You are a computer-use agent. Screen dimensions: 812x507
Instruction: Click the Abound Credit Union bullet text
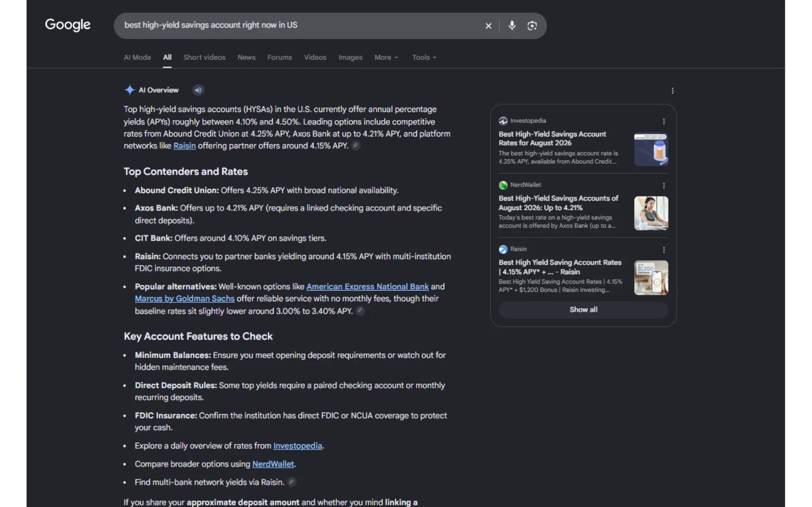pyautogui.click(x=267, y=191)
